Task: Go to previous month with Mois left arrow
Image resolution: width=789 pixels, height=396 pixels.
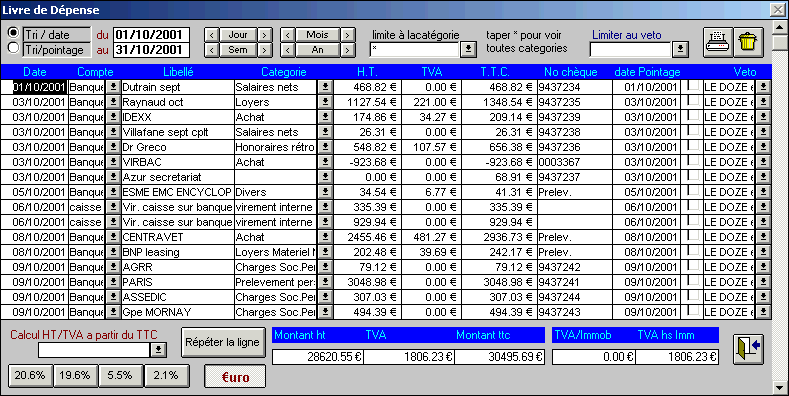Action: (x=287, y=35)
